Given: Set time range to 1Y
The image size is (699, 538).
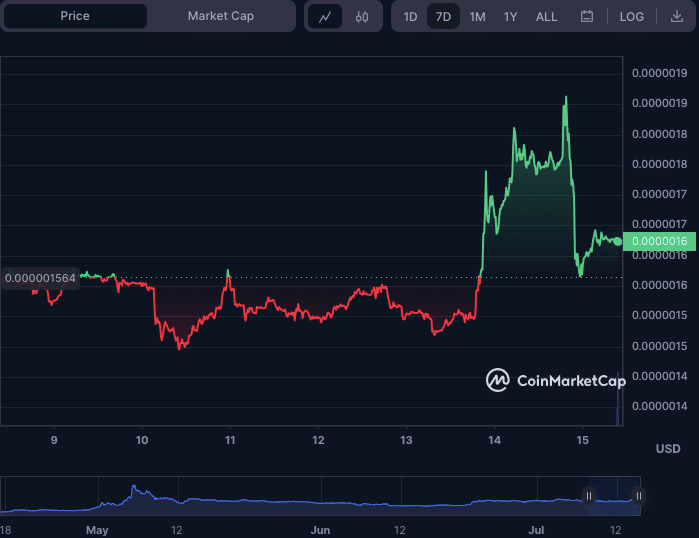Looking at the screenshot, I should pos(511,17).
